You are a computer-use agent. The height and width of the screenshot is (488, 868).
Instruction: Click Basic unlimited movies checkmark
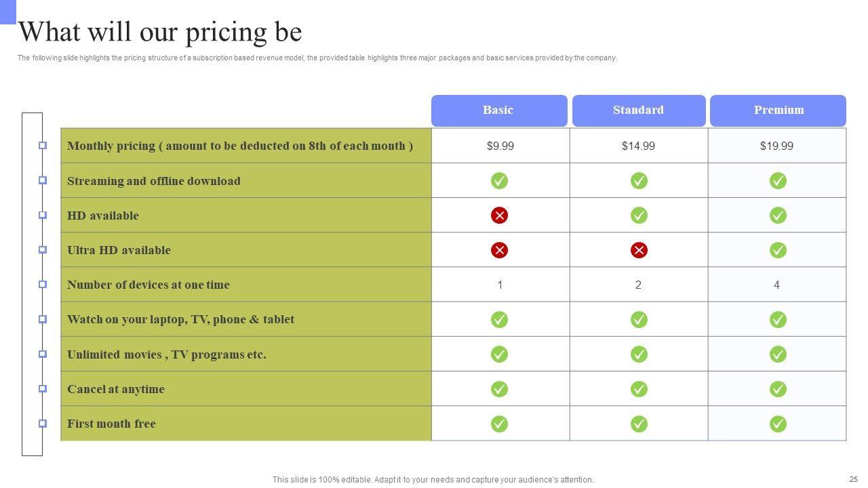pos(499,354)
